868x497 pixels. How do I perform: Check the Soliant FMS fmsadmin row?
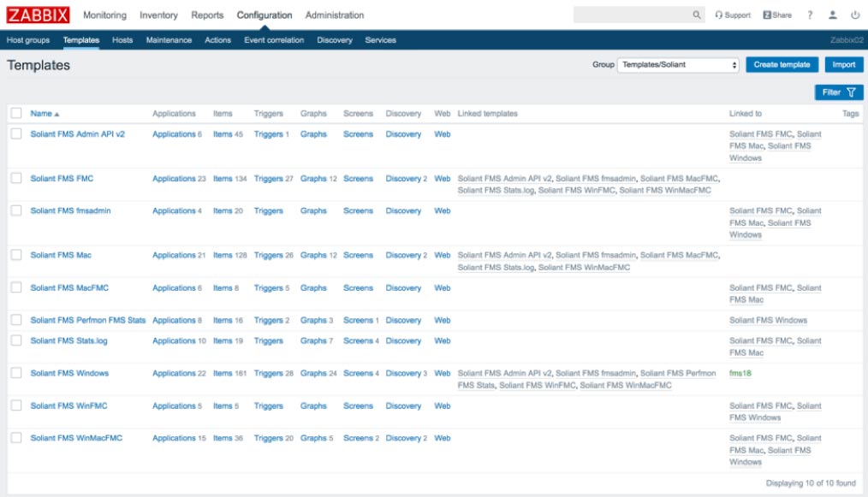16,210
